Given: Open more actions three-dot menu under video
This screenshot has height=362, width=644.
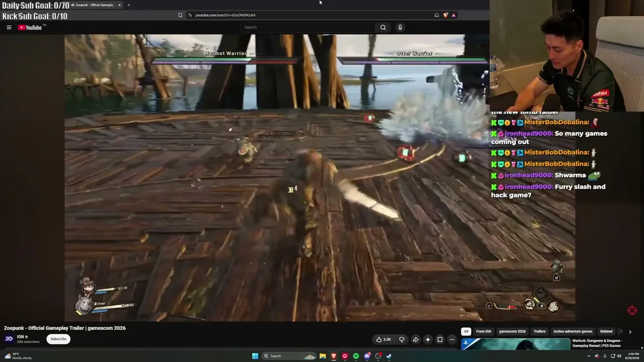Looking at the screenshot, I should 452,339.
